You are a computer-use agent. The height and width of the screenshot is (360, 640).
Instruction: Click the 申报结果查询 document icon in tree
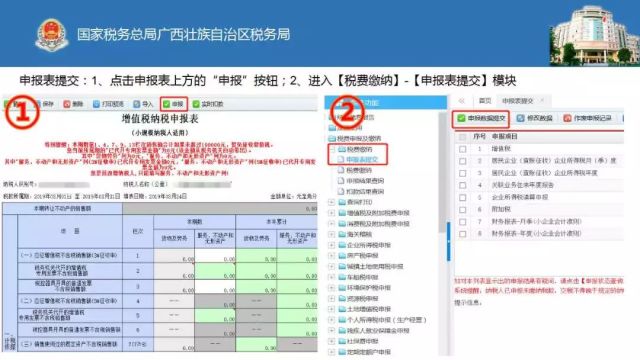click(341, 181)
